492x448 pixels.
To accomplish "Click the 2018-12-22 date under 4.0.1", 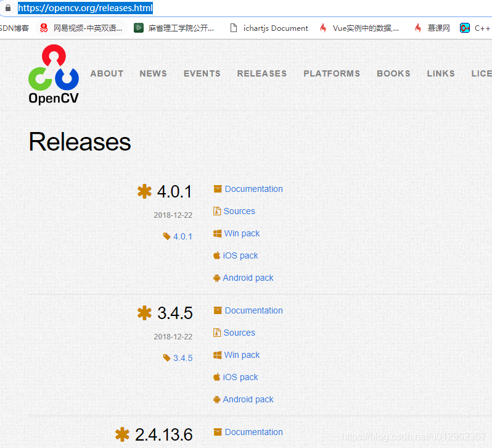I will click(173, 215).
